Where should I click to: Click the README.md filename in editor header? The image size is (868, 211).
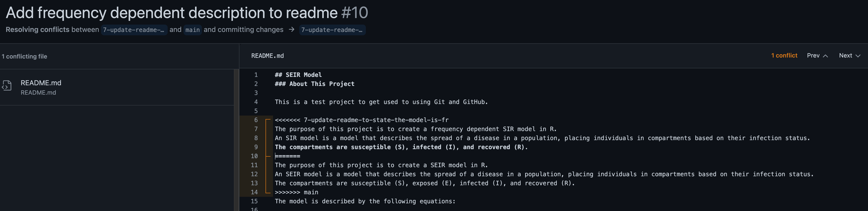267,56
